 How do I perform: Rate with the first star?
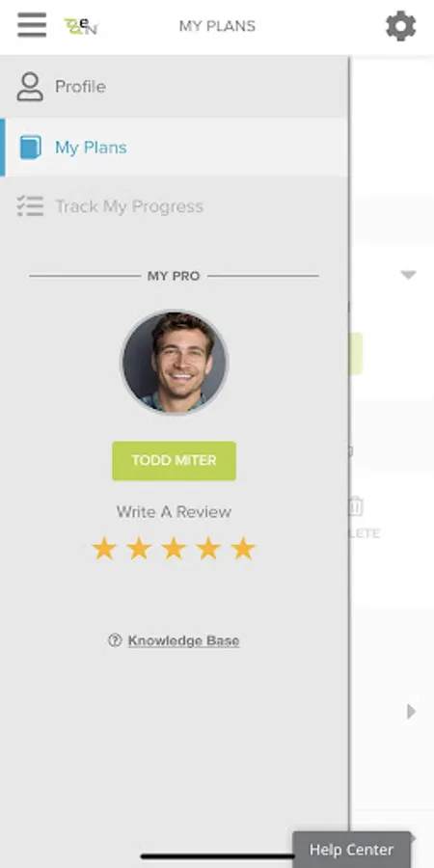click(x=104, y=549)
